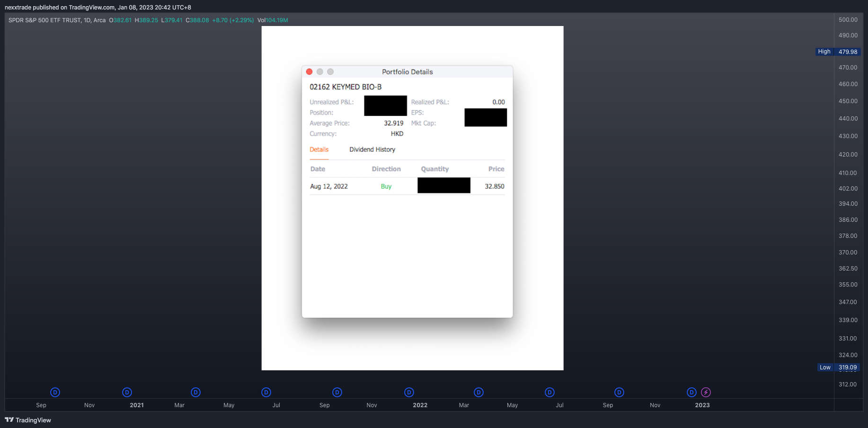Click the blue D marker beside the lightning icon

[x=691, y=392]
